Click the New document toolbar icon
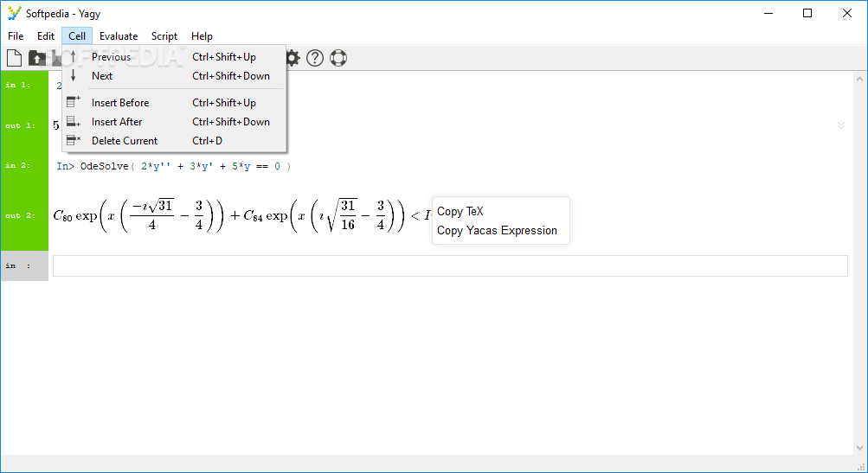This screenshot has height=473, width=868. [x=15, y=58]
